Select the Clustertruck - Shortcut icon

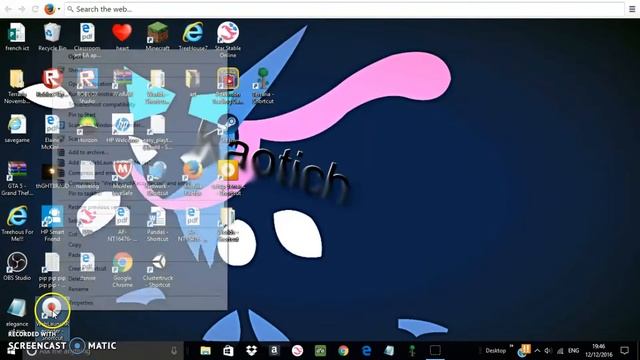(158, 270)
